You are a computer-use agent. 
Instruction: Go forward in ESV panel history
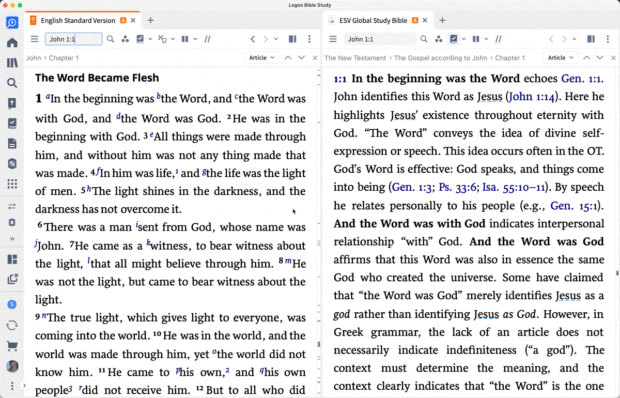click(x=266, y=39)
